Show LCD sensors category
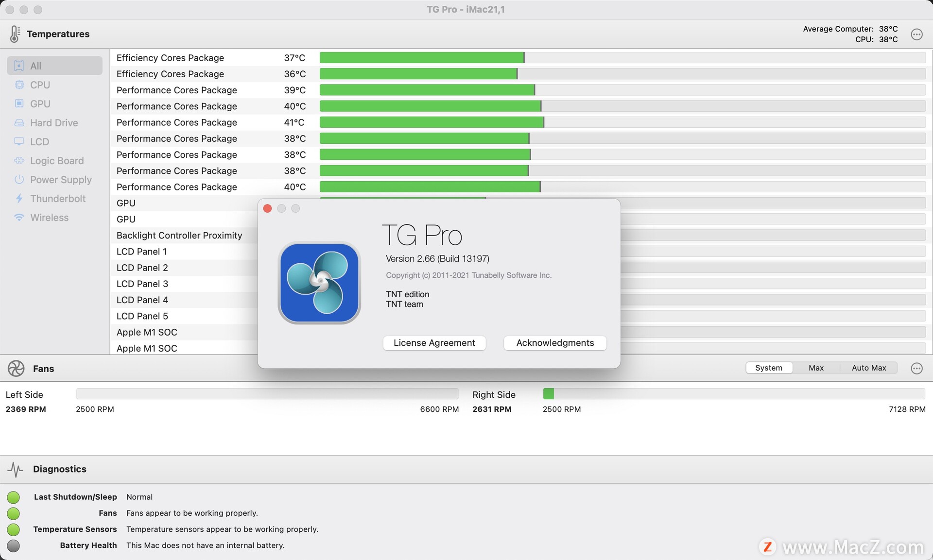 click(54, 141)
